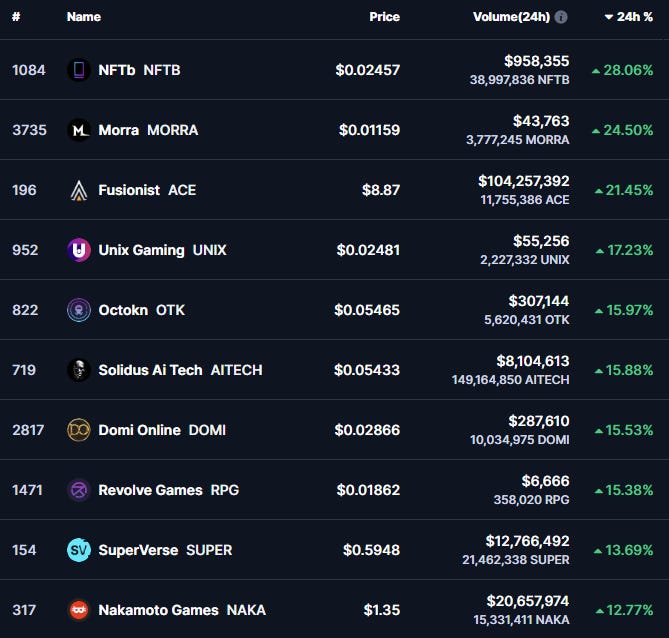This screenshot has height=638, width=669.
Task: Open the Revolve Games RPG link
Action: (x=169, y=490)
